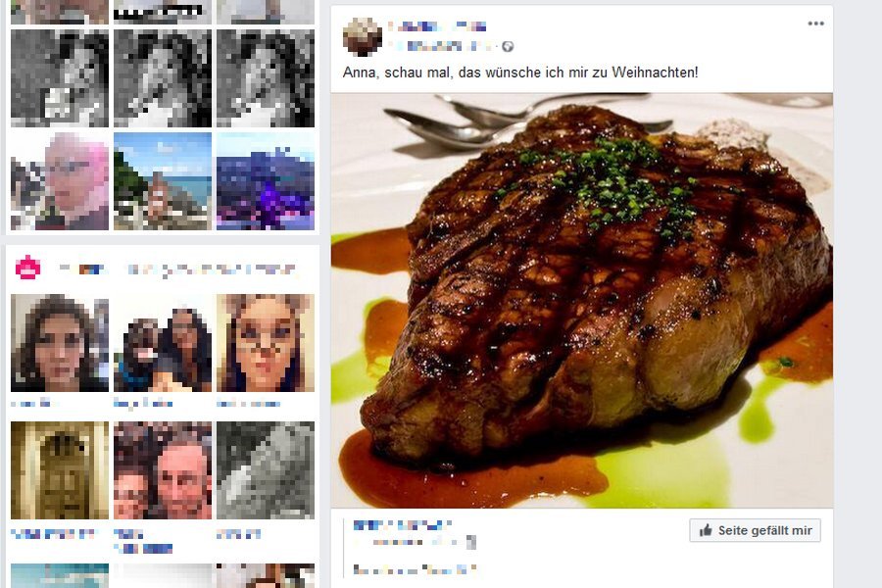Open the shared page name below steak photo
This screenshot has height=588, width=882.
pos(402,525)
